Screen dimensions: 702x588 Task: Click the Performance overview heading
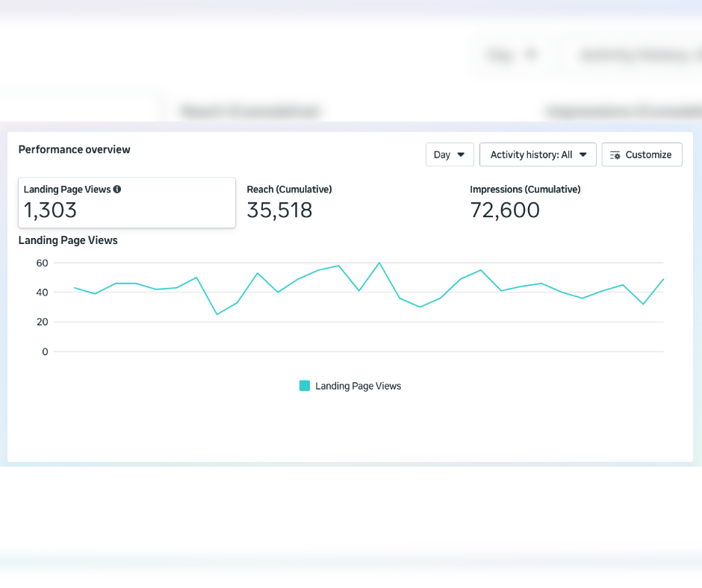(x=75, y=149)
